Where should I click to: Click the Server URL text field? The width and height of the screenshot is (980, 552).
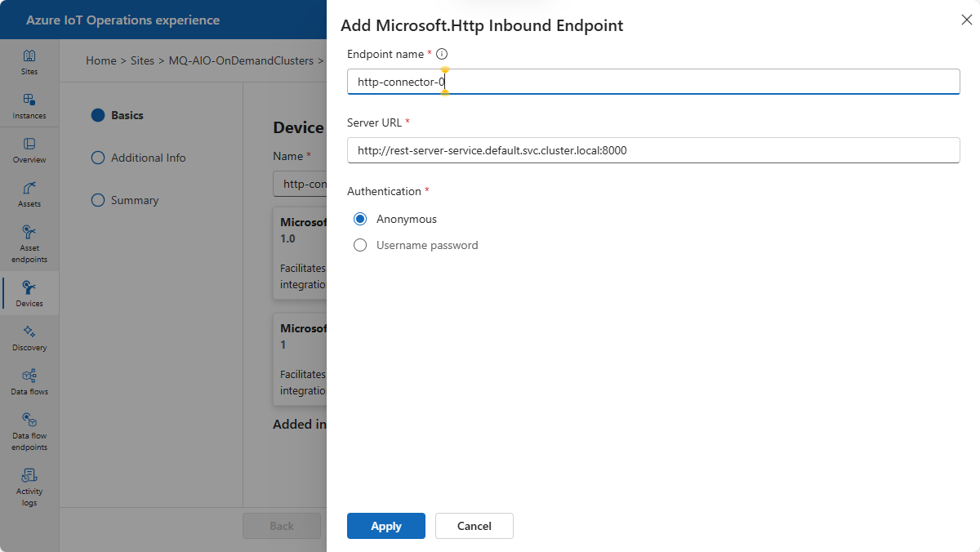coord(653,150)
